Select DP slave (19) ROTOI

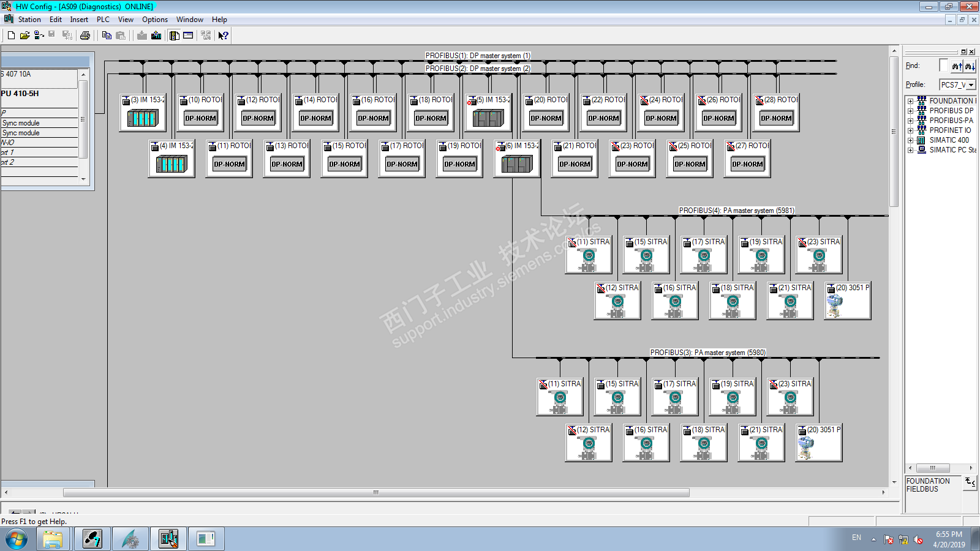pos(459,158)
